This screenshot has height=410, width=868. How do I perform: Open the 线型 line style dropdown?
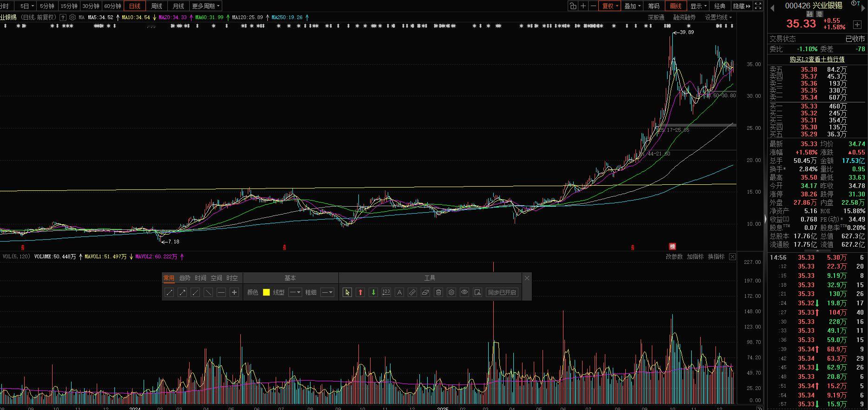(295, 292)
